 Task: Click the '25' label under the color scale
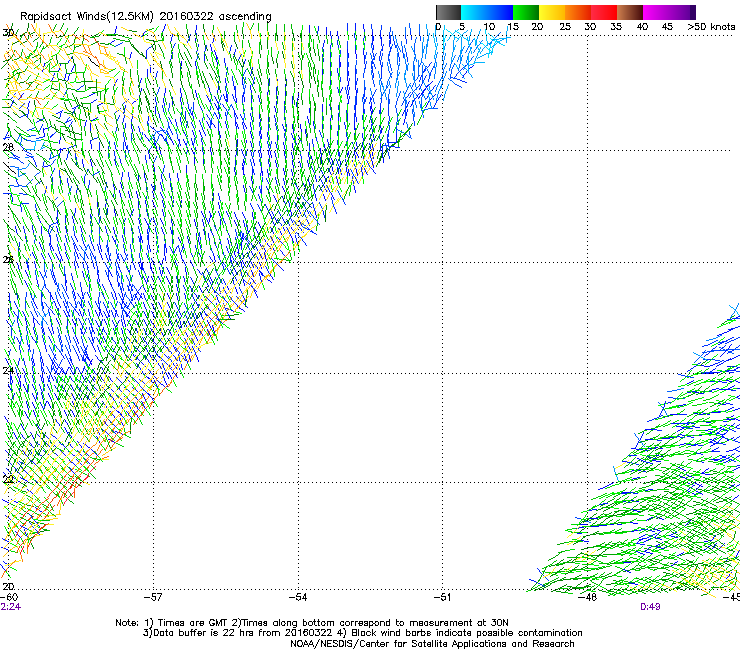(x=565, y=27)
